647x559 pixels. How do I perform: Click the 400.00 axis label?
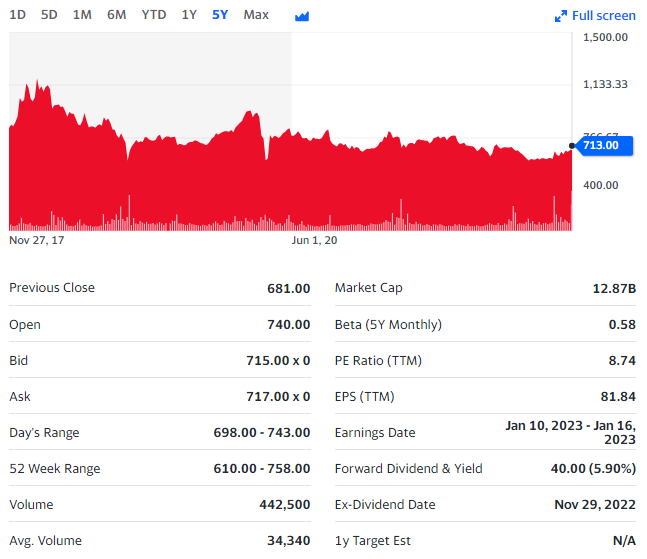601,185
